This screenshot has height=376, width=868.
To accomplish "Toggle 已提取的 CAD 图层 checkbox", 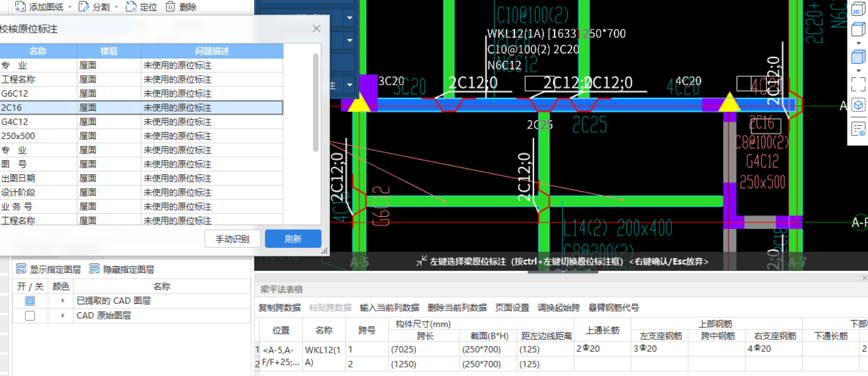I will (30, 301).
